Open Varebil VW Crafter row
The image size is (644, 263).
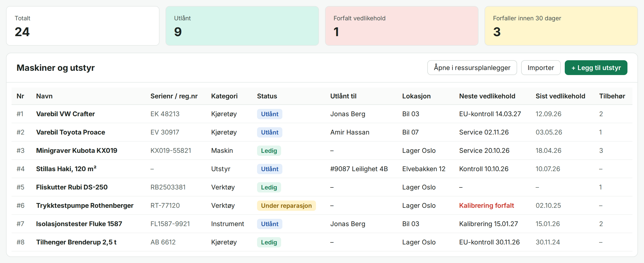point(322,114)
